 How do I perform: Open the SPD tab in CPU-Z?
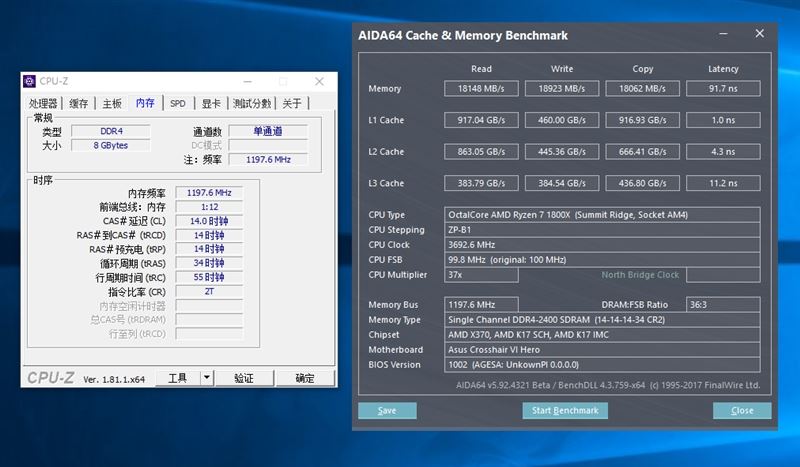point(178,104)
